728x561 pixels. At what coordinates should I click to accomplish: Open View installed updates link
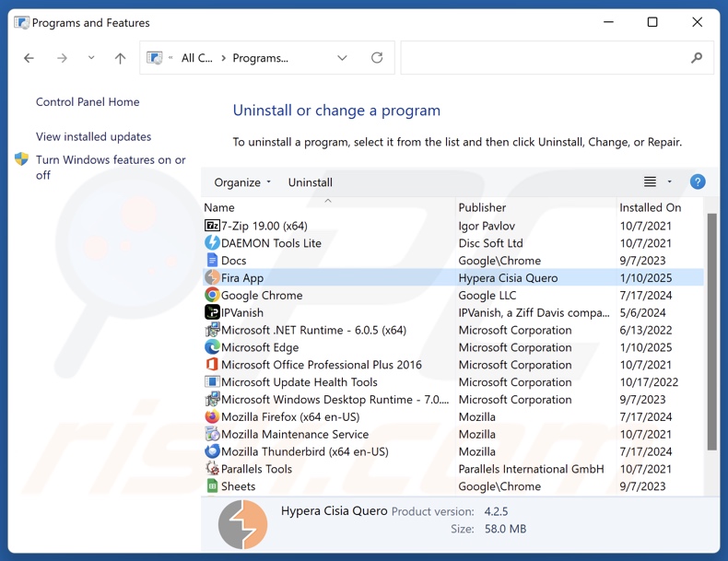(93, 136)
